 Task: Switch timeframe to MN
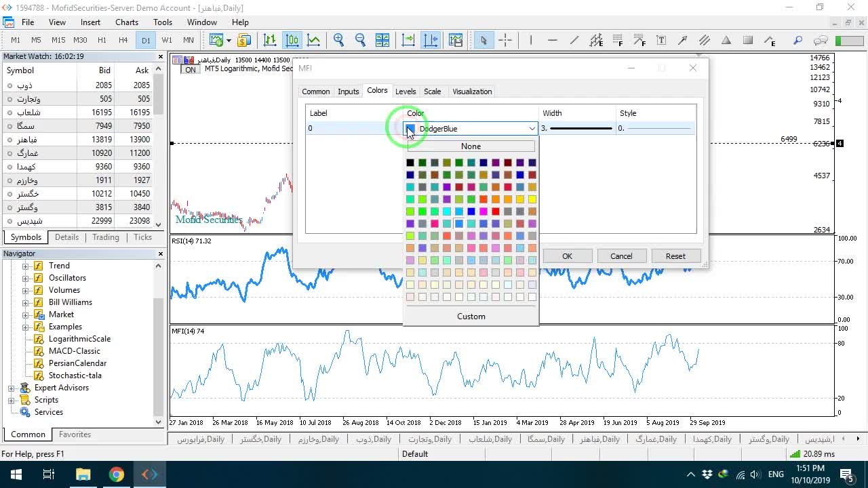pyautogui.click(x=189, y=40)
